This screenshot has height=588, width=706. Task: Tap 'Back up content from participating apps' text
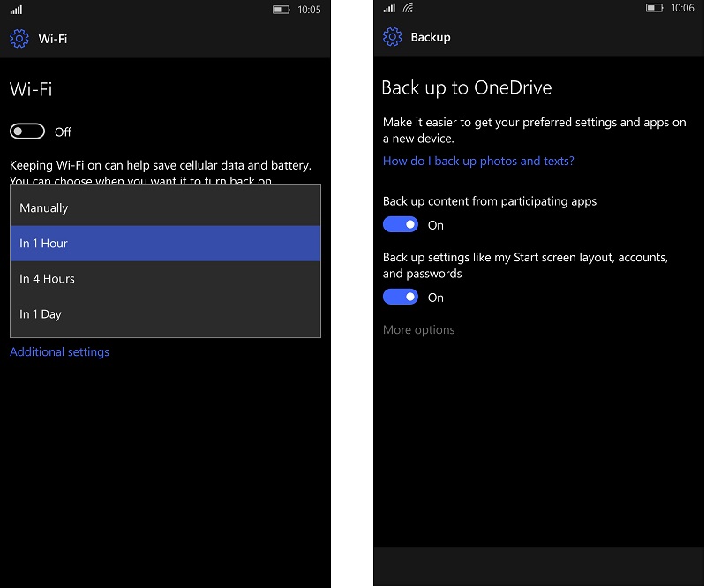click(x=490, y=201)
